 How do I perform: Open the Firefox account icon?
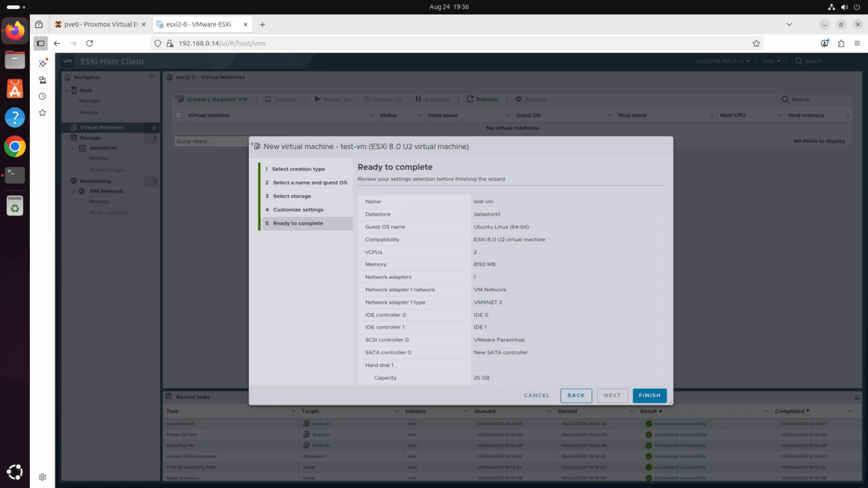[825, 43]
